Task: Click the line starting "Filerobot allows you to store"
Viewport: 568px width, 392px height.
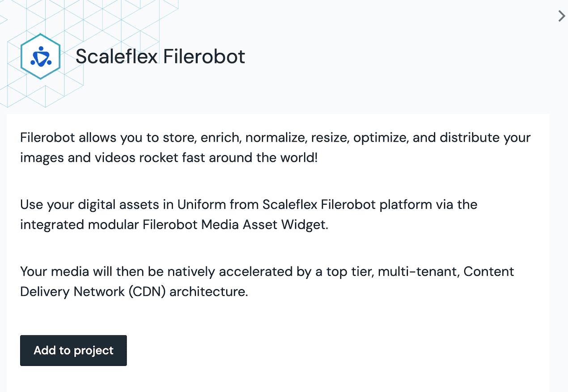Action: pyautogui.click(x=275, y=137)
